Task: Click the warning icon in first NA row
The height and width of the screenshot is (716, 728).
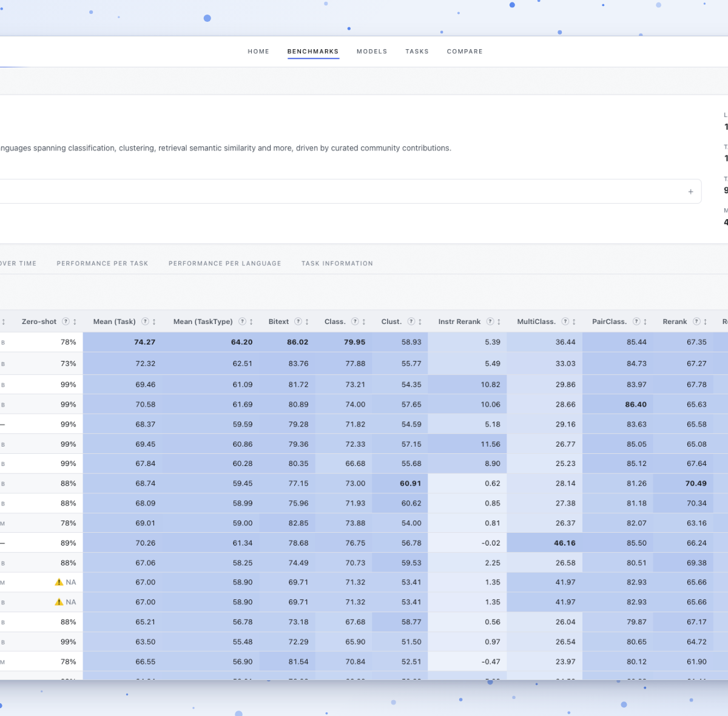Action: click(x=59, y=582)
